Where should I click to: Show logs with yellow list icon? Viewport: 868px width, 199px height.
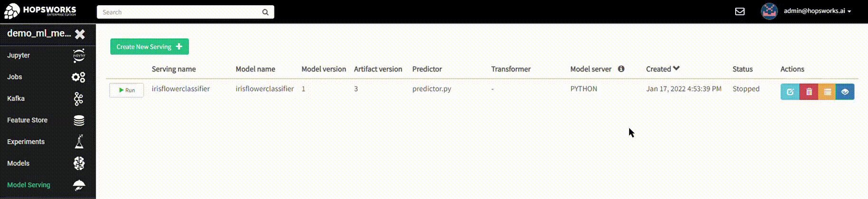click(x=827, y=92)
